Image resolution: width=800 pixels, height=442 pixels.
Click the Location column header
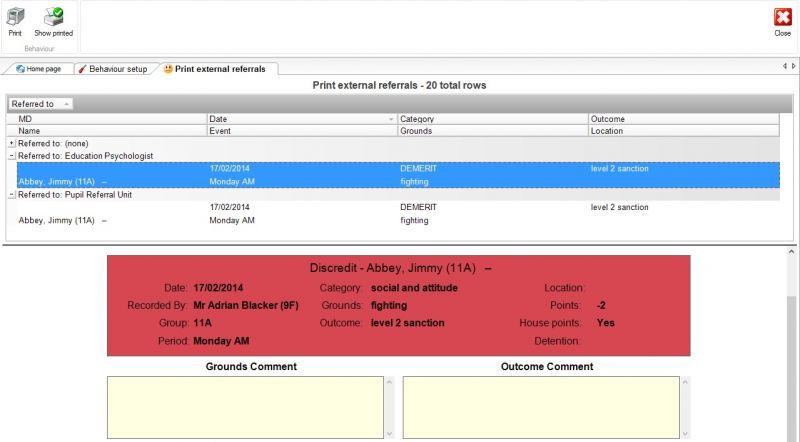pyautogui.click(x=684, y=131)
